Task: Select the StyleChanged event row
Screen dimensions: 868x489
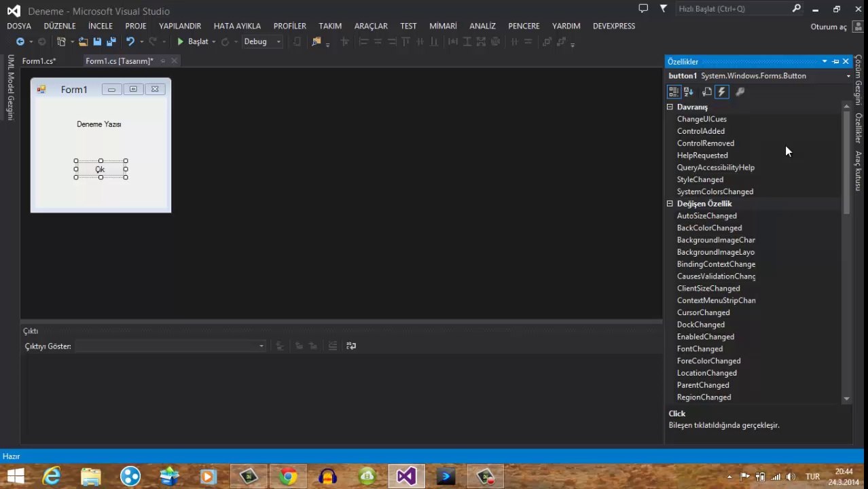Action: click(x=753, y=180)
